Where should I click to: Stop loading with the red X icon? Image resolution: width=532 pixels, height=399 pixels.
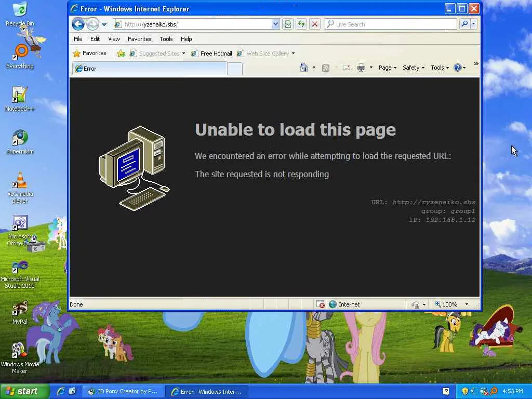coord(315,24)
